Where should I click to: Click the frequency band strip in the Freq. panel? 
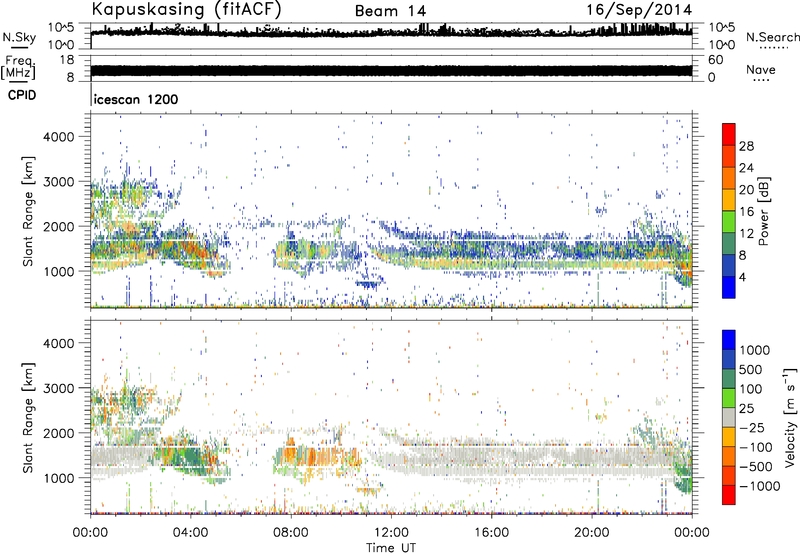(x=391, y=70)
